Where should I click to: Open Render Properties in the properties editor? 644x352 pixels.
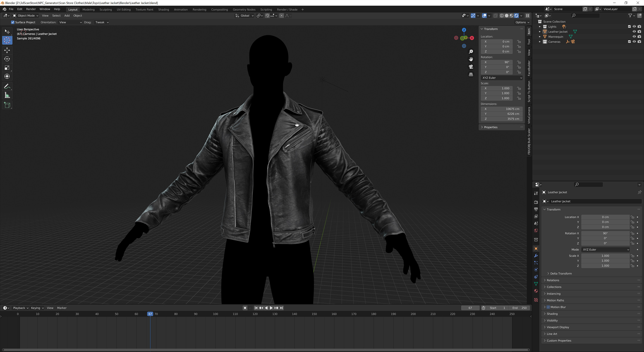point(536,202)
